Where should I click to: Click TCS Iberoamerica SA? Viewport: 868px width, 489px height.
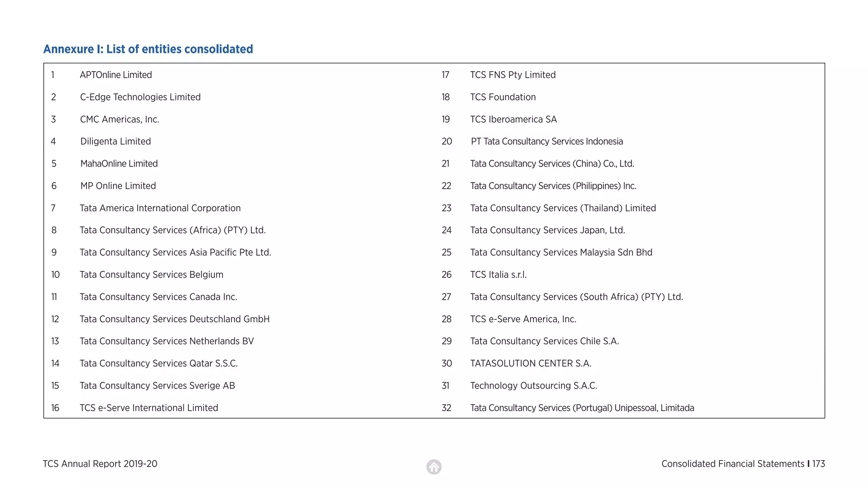(x=513, y=120)
